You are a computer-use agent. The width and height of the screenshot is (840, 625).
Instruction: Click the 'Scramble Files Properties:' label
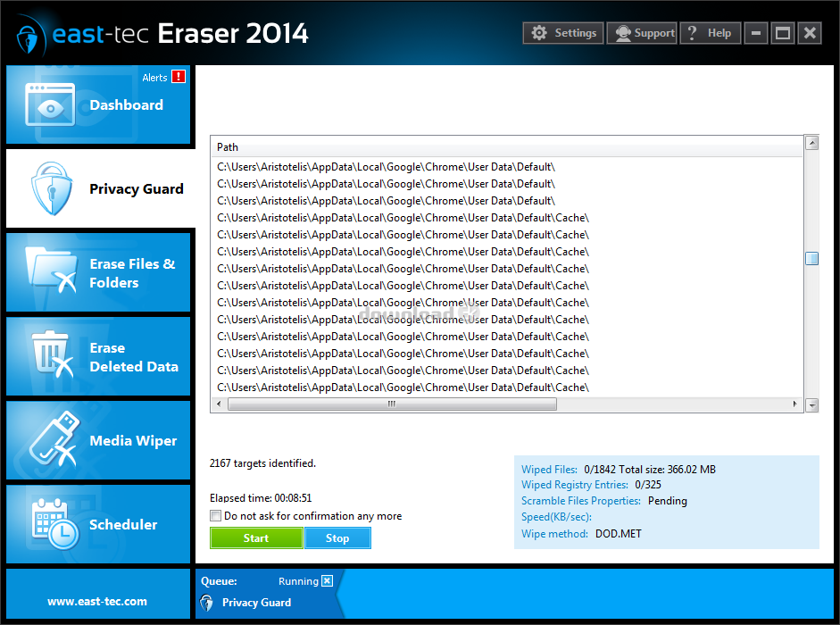pos(581,501)
